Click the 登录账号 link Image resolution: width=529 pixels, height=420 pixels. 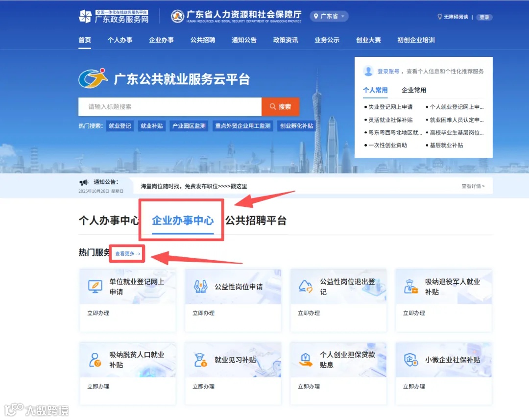[x=388, y=72]
